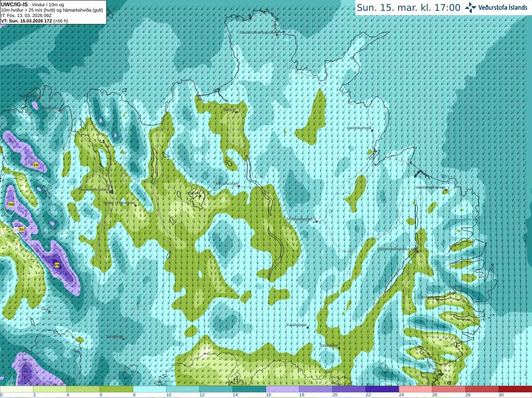The image size is (532, 398).
Task: Click the 8–10 m/s light cyan legend swatch
Action: pyautogui.click(x=150, y=389)
